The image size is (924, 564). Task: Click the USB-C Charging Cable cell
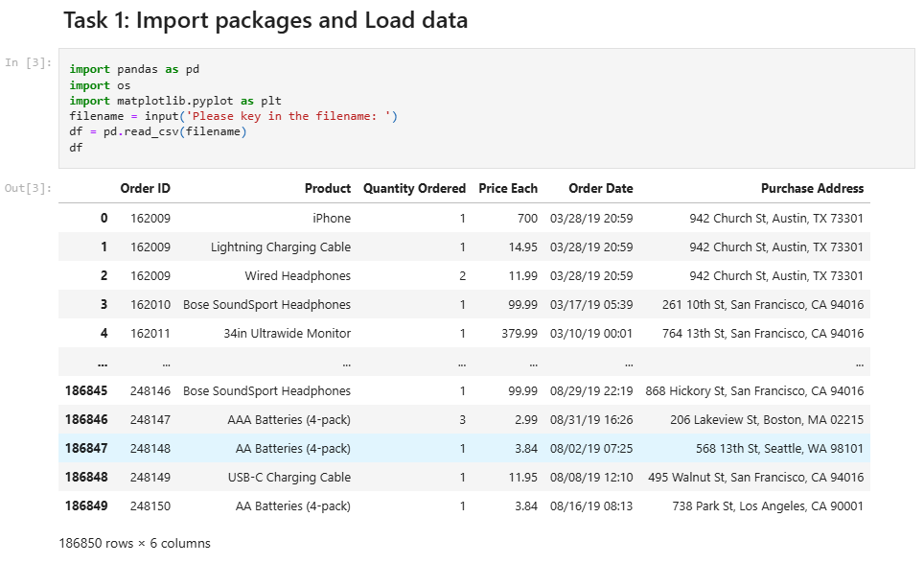[x=289, y=478]
